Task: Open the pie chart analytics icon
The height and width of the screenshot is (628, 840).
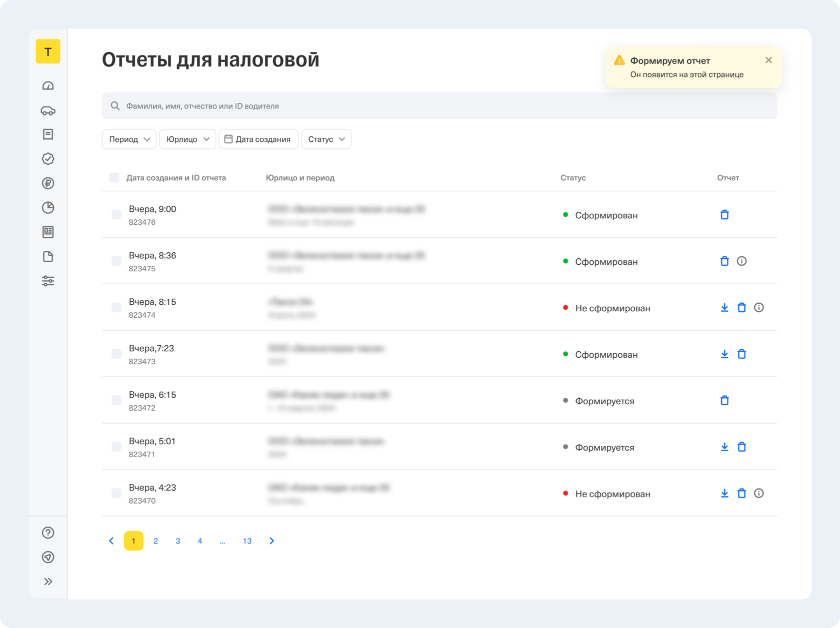Action: [x=48, y=208]
